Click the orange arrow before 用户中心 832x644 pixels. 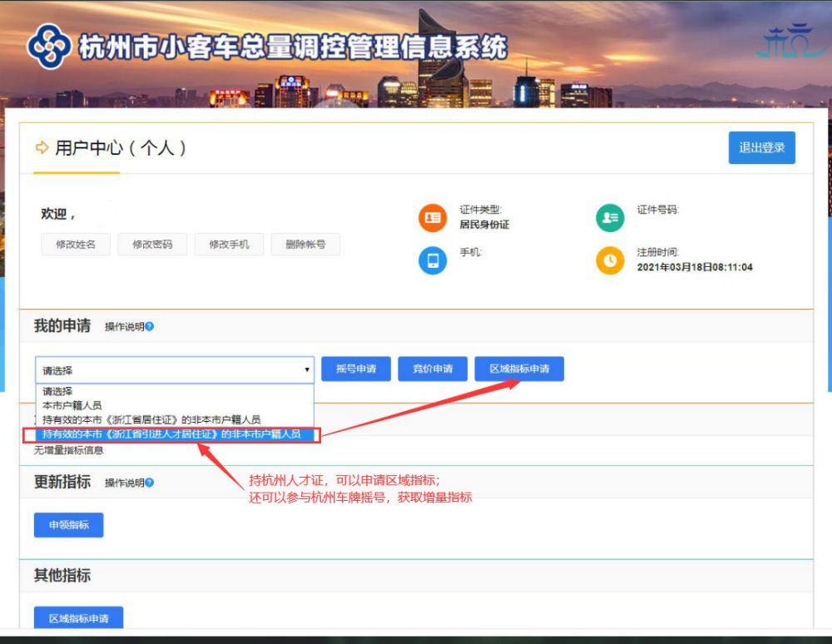tap(42, 147)
